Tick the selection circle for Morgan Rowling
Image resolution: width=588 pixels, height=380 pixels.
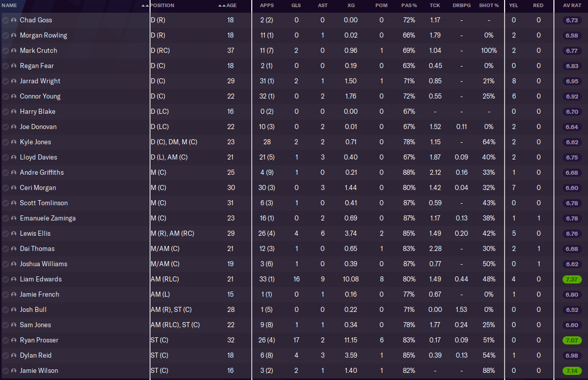pyautogui.click(x=6, y=36)
